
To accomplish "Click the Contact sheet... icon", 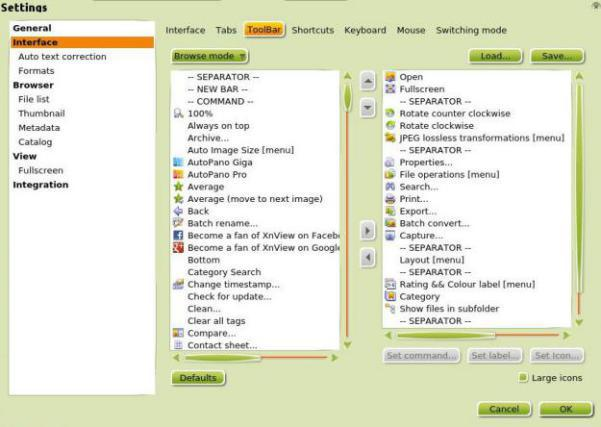I will (x=178, y=345).
